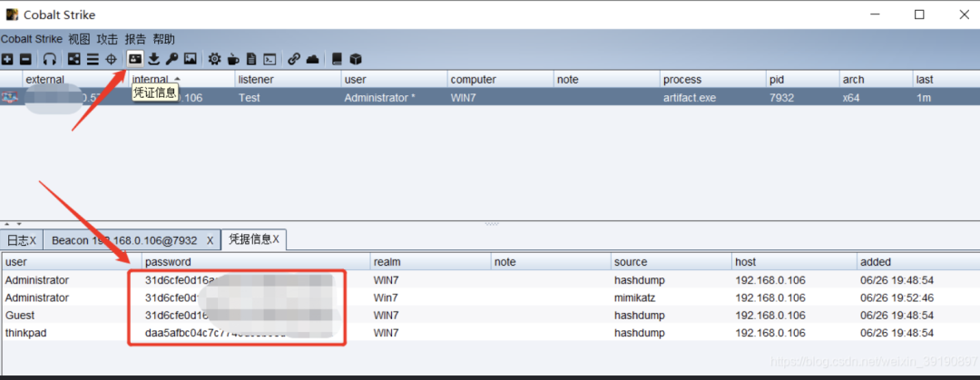Sort credentials by note column header
This screenshot has height=380, width=980.
pos(552,262)
